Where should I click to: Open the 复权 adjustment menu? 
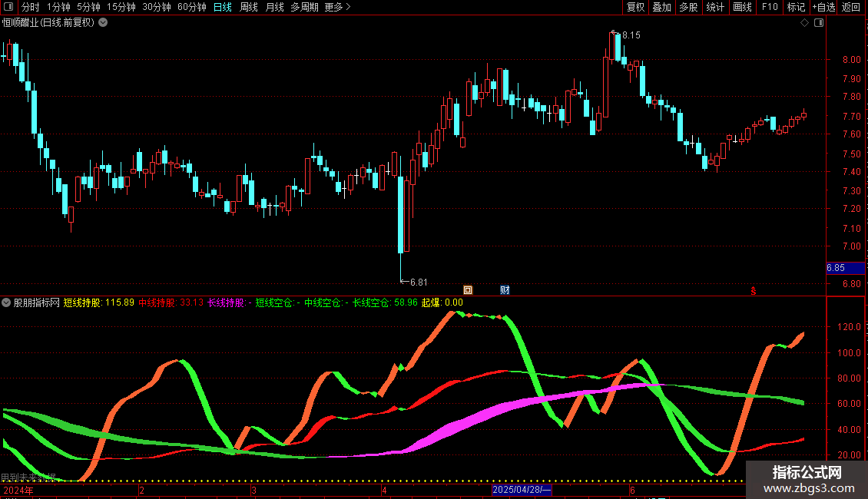[635, 7]
